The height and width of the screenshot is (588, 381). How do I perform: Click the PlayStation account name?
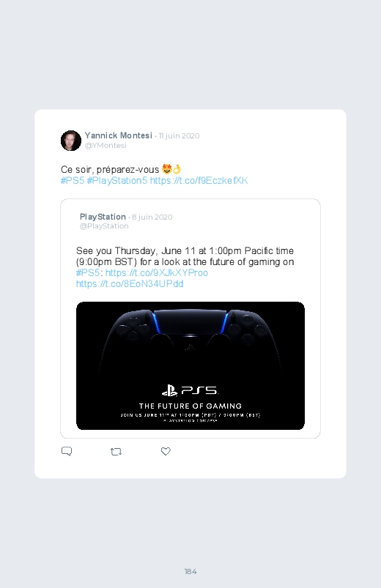(x=103, y=217)
